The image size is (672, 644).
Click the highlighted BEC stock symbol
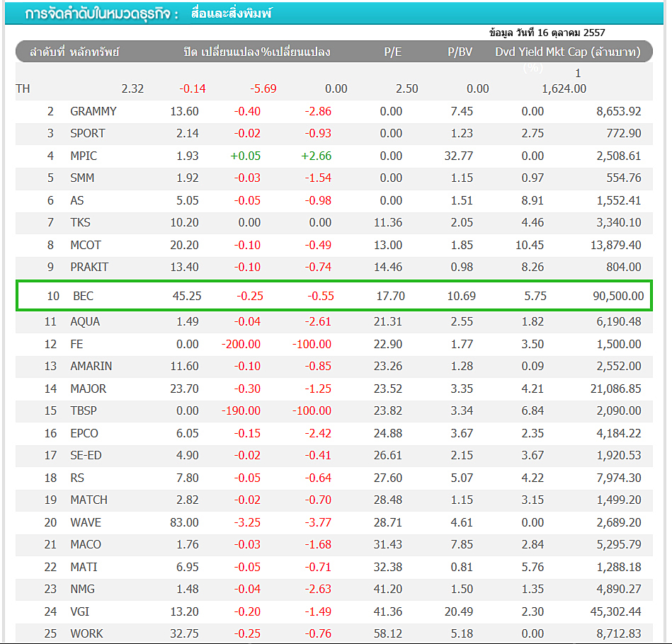point(83,296)
